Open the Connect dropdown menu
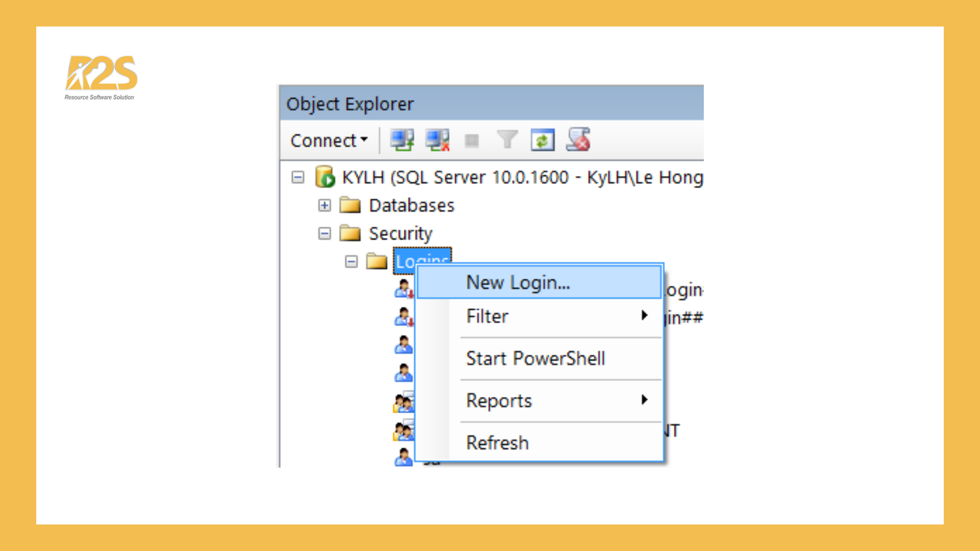980x551 pixels. pos(328,140)
